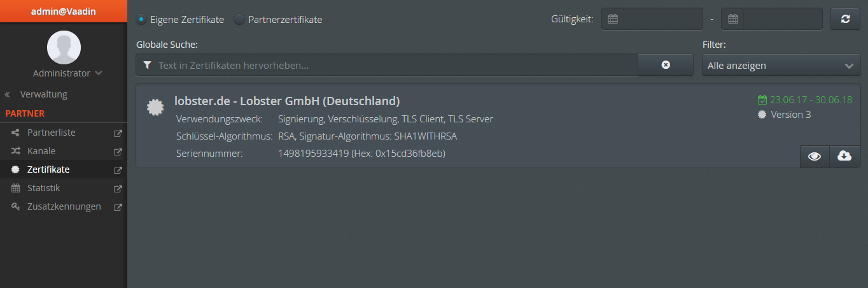This screenshot has height=288, width=868.
Task: View certificate details with the eye icon
Action: click(x=815, y=156)
